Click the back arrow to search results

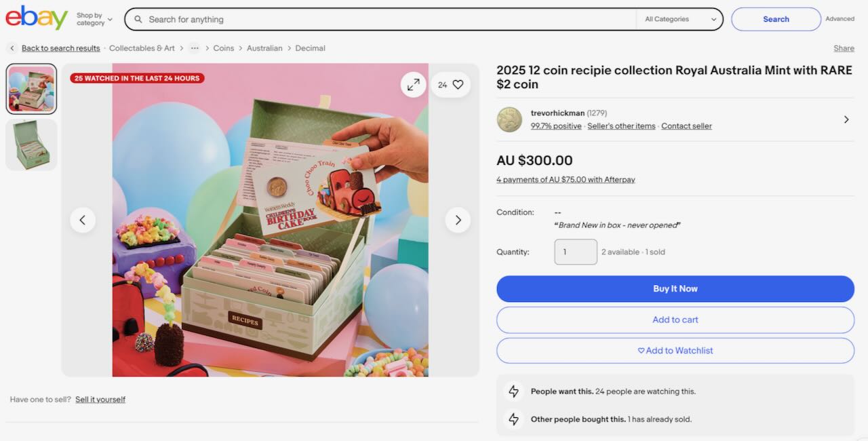pyautogui.click(x=12, y=48)
